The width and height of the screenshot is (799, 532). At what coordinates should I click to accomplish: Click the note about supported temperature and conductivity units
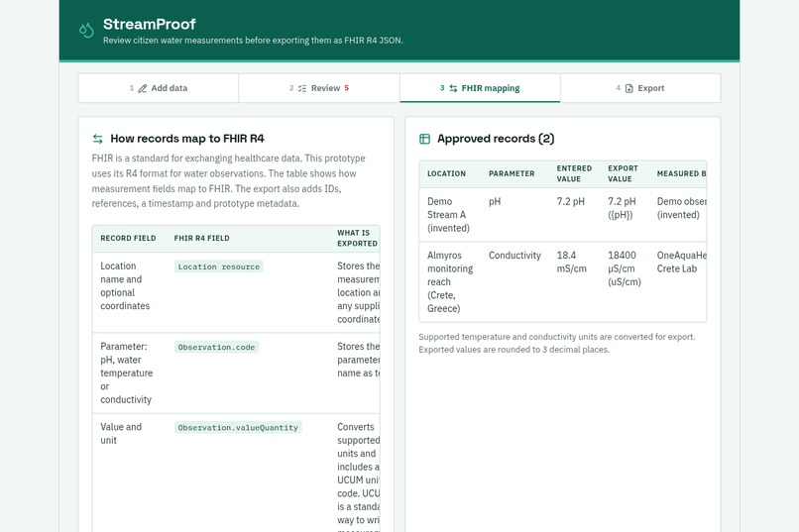[556, 343]
